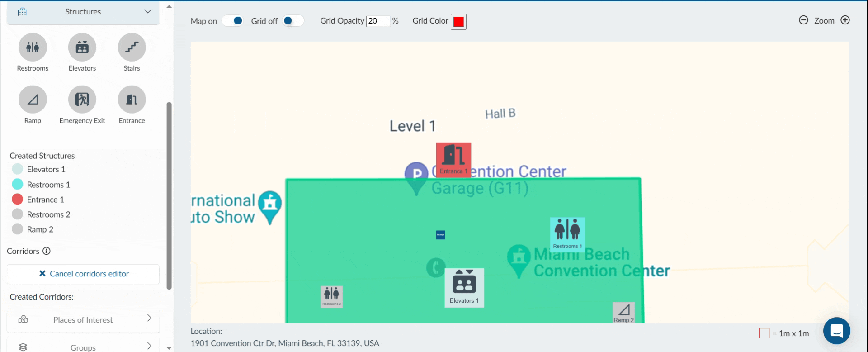Select the Elevators structure icon

tap(82, 47)
